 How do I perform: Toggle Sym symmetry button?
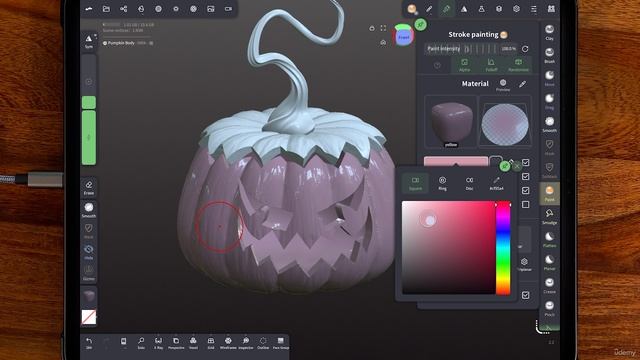(89, 41)
